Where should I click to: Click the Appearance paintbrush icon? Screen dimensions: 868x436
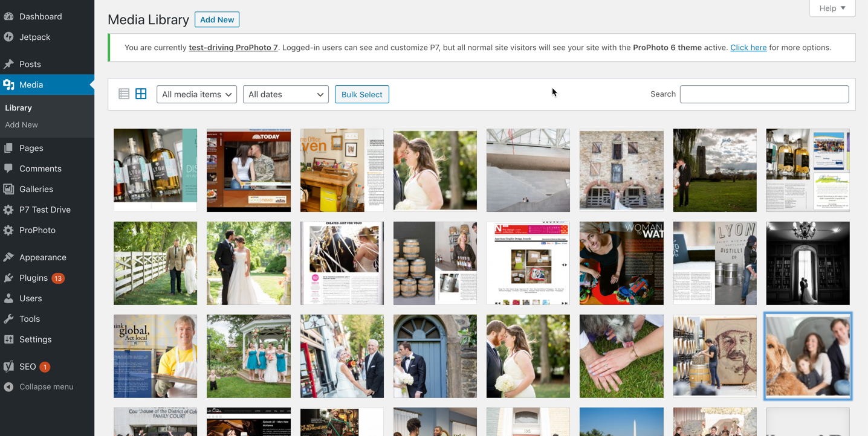click(x=8, y=257)
